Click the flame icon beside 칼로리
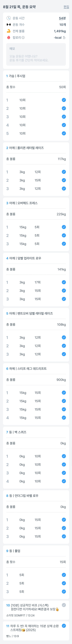72x644 pixels. 8,37
